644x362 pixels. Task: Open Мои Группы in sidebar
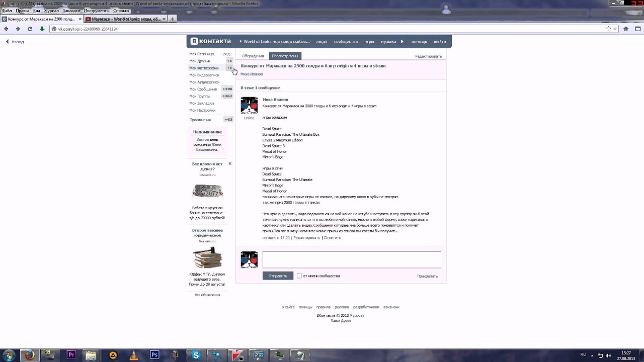coord(200,96)
